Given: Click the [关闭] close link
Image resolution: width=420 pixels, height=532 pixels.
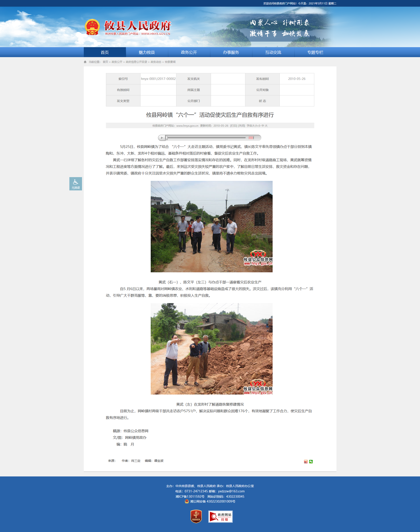Looking at the screenshot, I should (x=242, y=126).
